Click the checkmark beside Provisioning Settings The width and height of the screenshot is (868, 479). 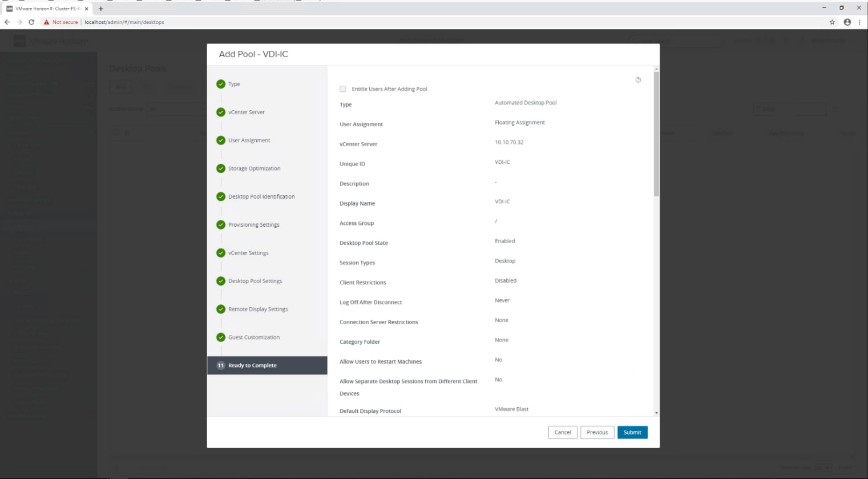[221, 225]
